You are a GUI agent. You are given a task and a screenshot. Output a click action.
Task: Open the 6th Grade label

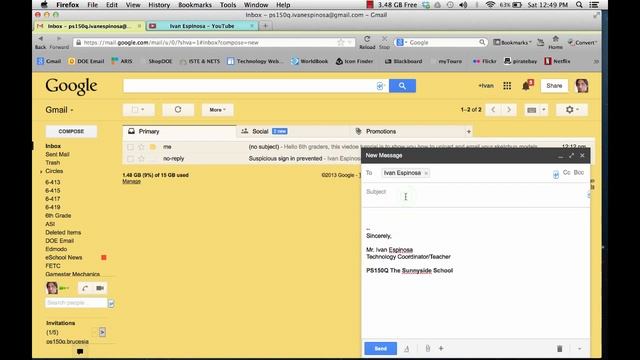tap(58, 216)
